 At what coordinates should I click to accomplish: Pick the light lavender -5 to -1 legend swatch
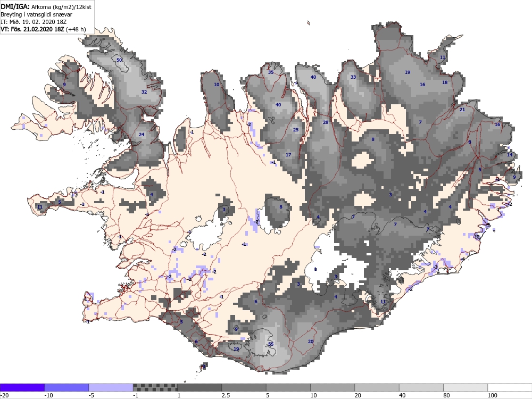click(111, 387)
